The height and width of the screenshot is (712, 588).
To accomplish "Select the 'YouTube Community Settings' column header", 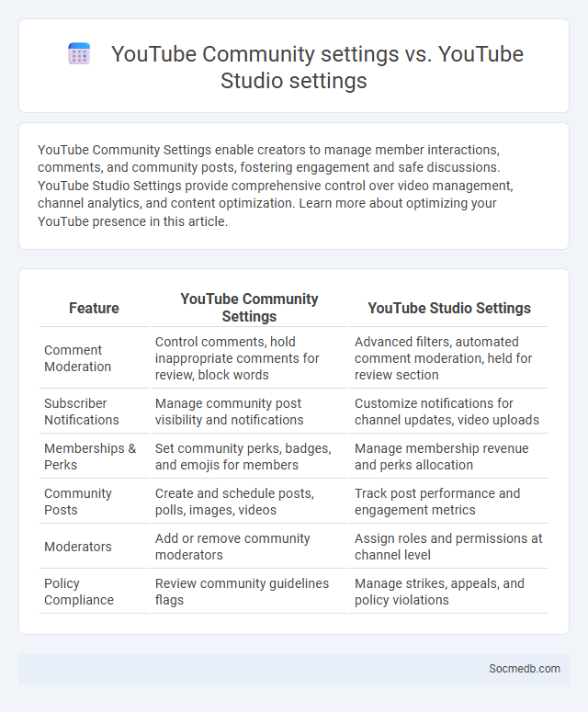I will 249,308.
